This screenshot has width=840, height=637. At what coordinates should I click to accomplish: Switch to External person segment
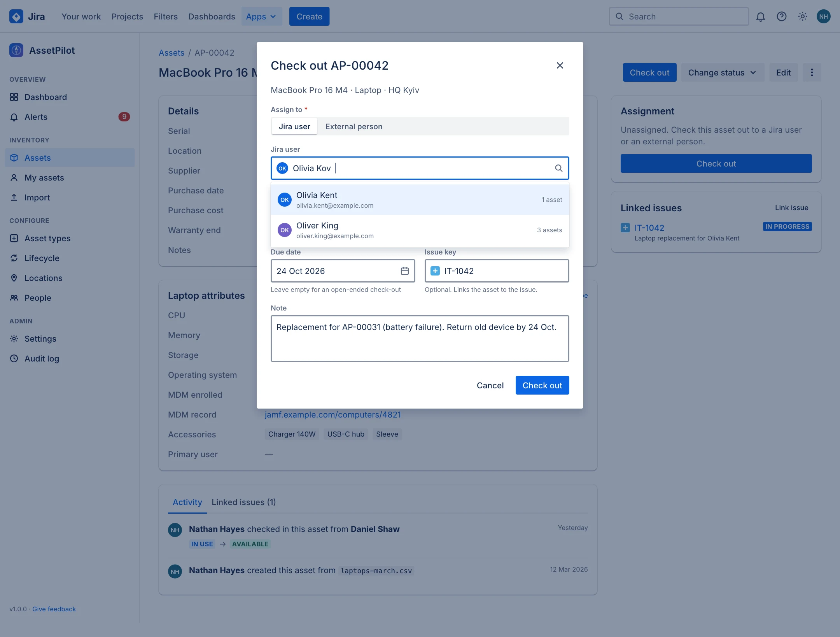pos(354,126)
